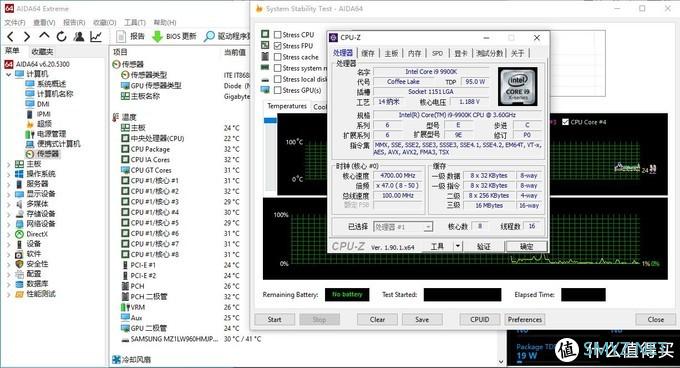Viewport: 680px width, 368px height.
Task: Click the 安全性 shield icon in tree
Action: pos(19,264)
